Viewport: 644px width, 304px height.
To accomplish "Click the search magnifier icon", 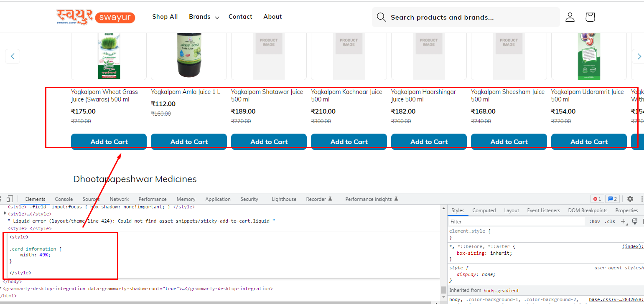I will click(x=381, y=17).
